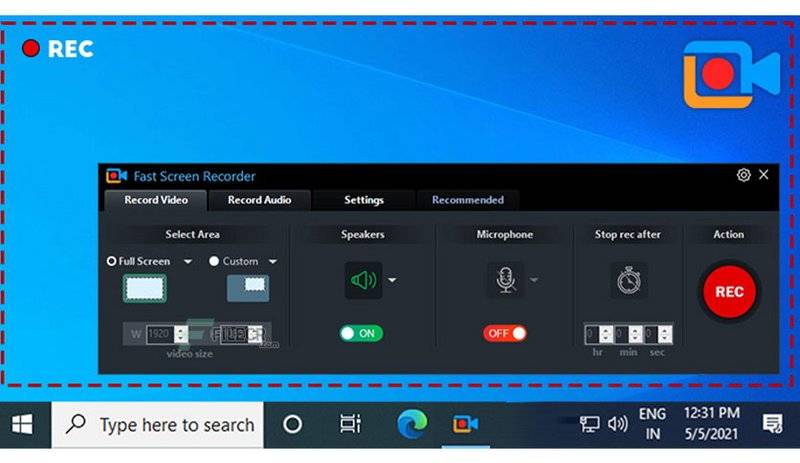The width and height of the screenshot is (800, 463).
Task: Open the Record Video tab
Action: click(x=156, y=200)
